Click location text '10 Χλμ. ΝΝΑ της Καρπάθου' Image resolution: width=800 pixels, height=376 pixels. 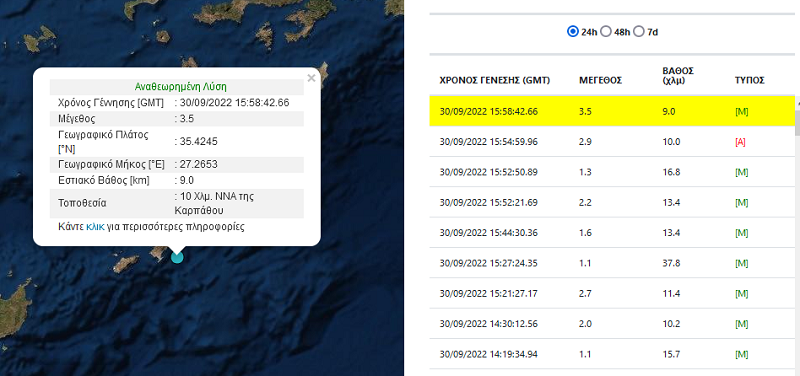click(x=214, y=203)
